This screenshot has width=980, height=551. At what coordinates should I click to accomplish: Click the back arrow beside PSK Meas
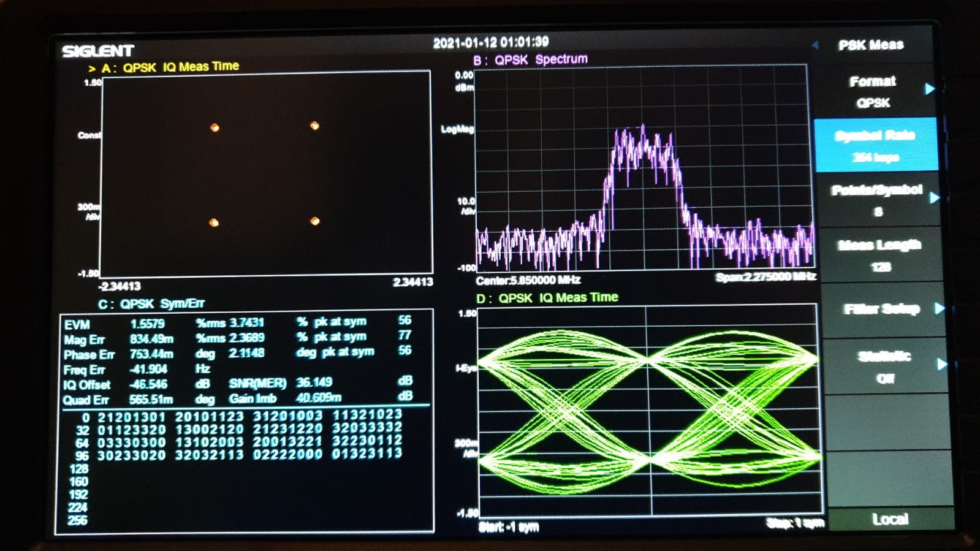click(815, 45)
